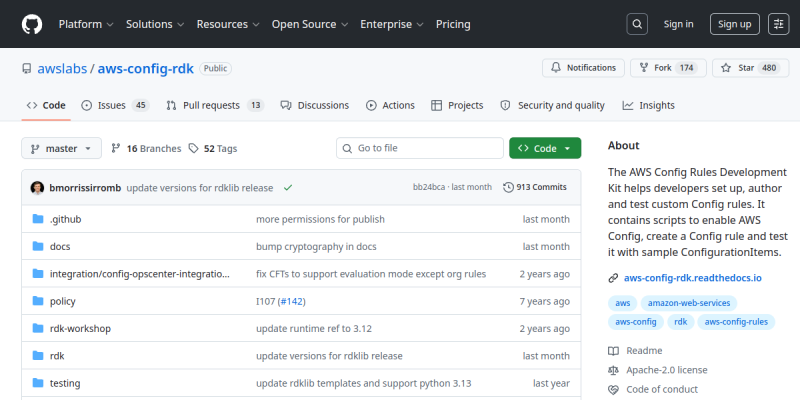
Task: Open the aws-config-rdk repository link
Action: tap(145, 68)
